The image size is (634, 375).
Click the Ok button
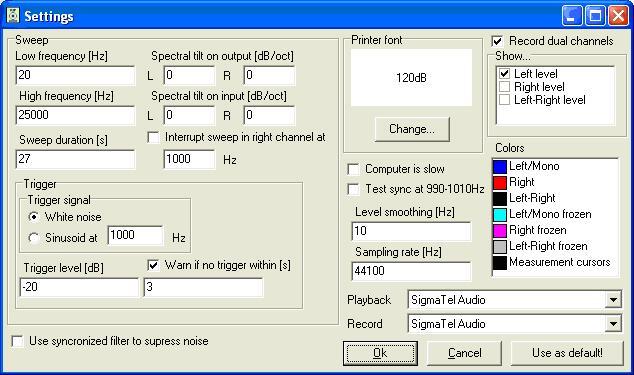click(x=380, y=353)
